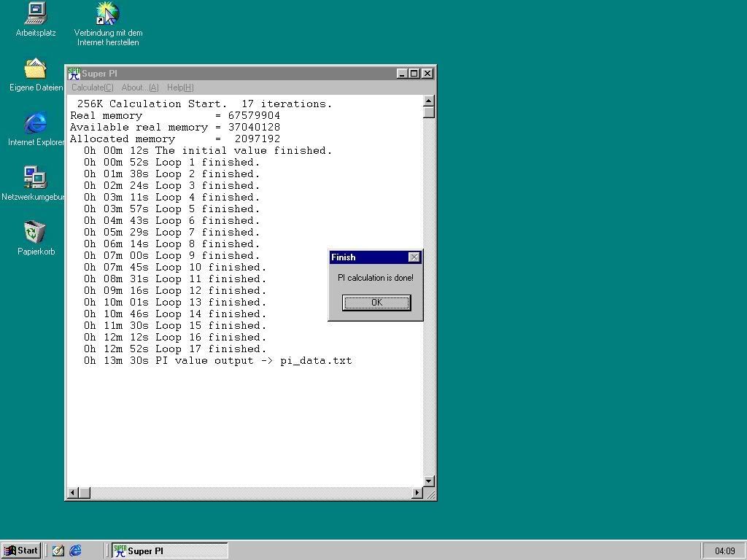The image size is (747, 560).
Task: Click the taskbar clock showing 04:09
Action: coord(724,551)
